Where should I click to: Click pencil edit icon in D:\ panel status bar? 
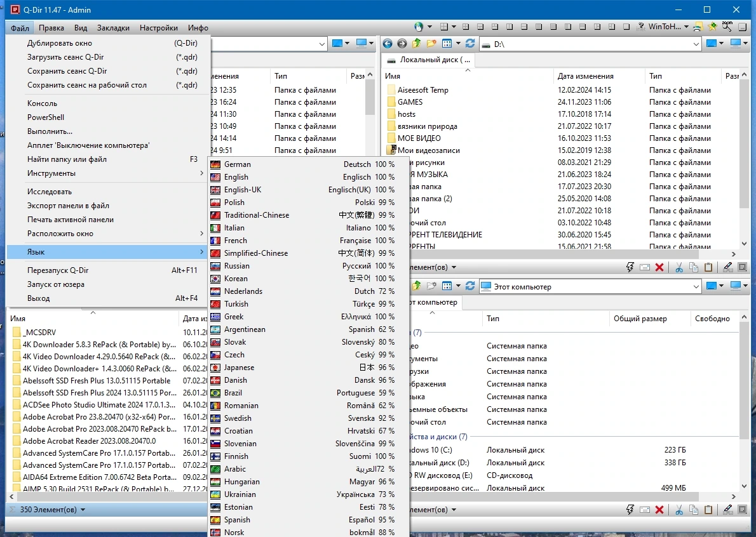(728, 267)
